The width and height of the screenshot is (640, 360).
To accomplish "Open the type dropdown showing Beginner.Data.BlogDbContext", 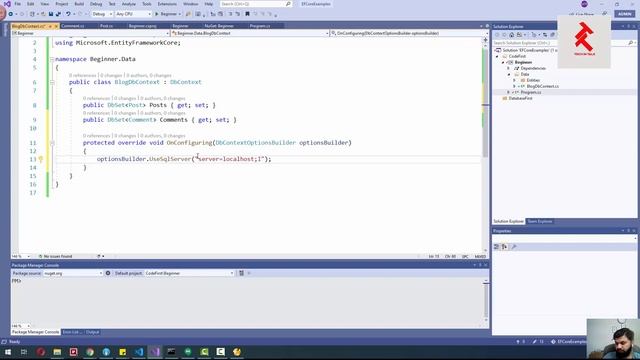I will [x=250, y=33].
